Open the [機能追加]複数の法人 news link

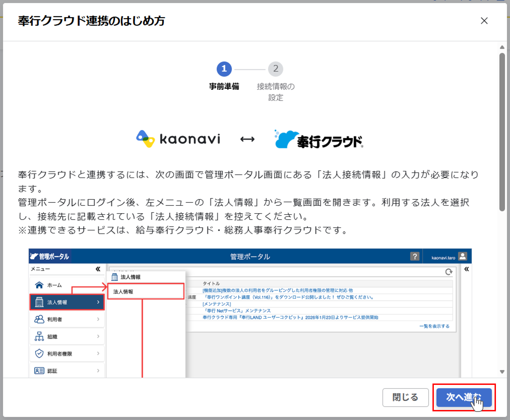(x=278, y=290)
